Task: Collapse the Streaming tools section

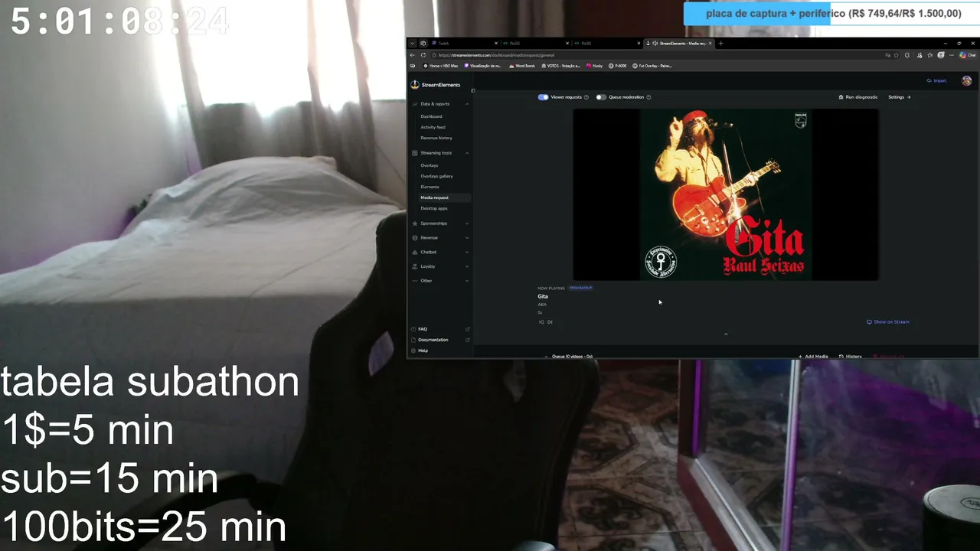Action: [x=467, y=153]
